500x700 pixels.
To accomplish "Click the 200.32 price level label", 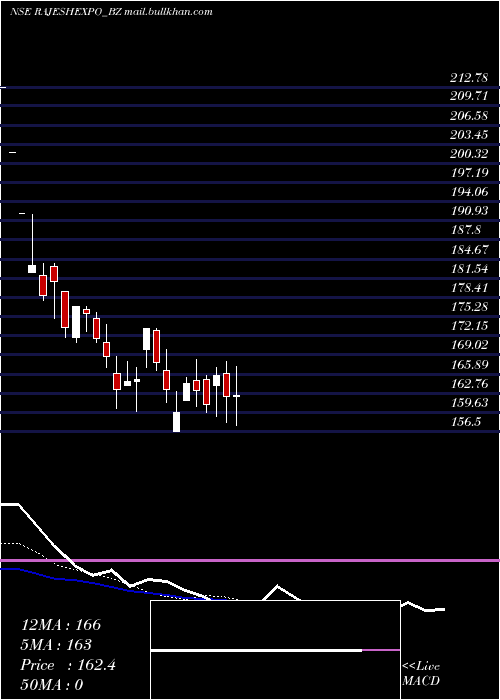I will click(x=469, y=154).
